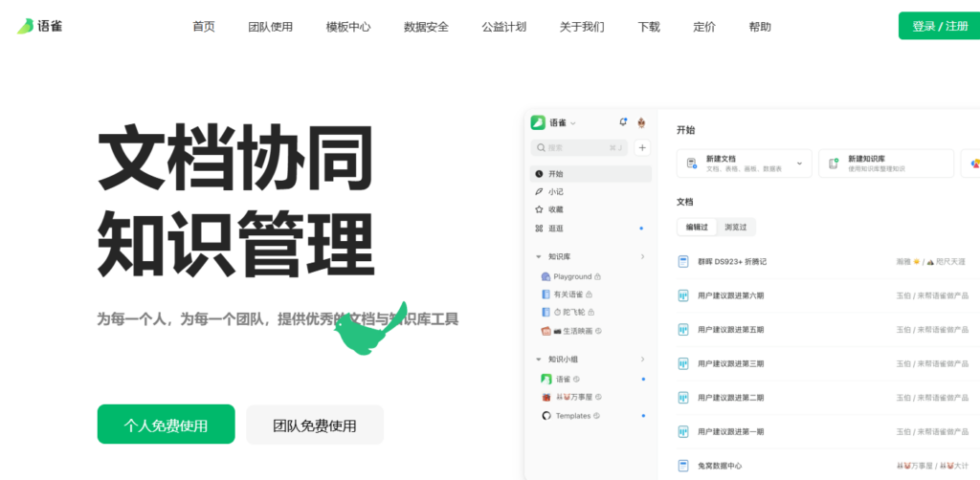980x480 pixels.
Task: Open 公益计划 navigation item
Action: (x=503, y=27)
